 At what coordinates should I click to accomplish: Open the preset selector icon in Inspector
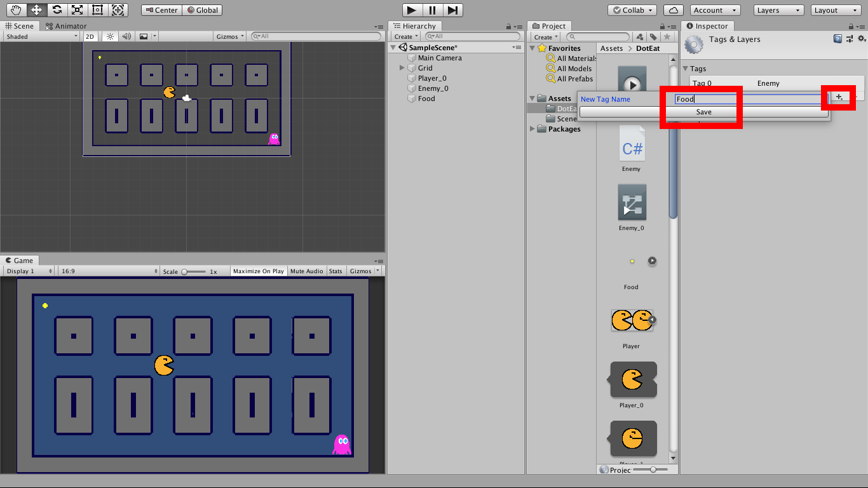pyautogui.click(x=850, y=39)
